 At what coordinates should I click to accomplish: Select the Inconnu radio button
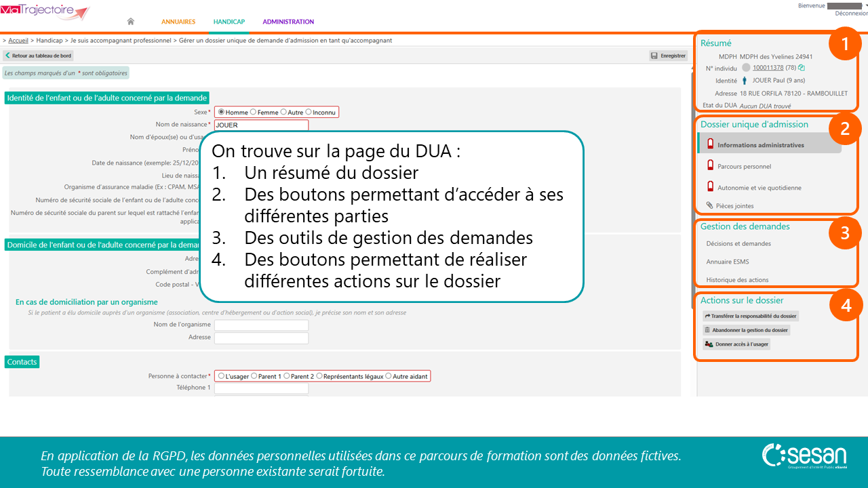click(309, 112)
